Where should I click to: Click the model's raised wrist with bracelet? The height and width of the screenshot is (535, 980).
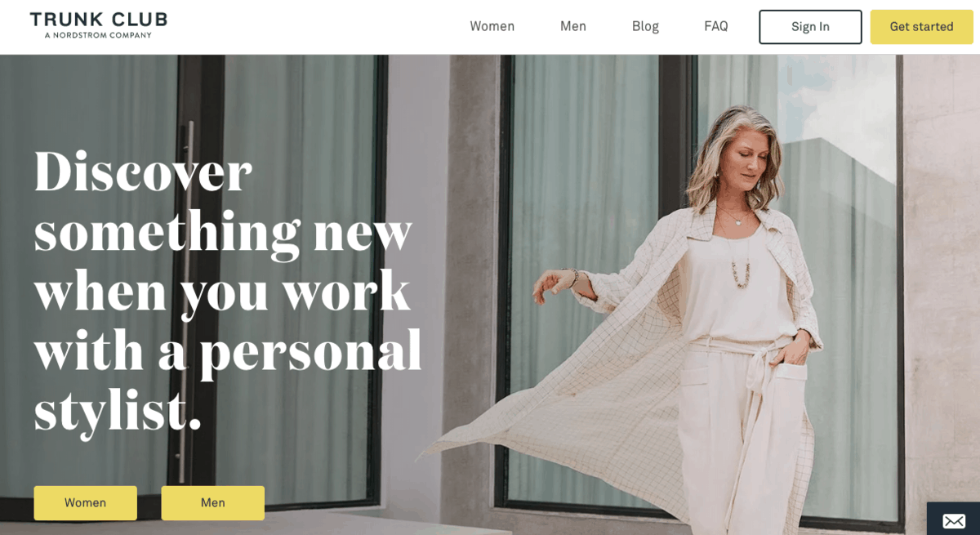pyautogui.click(x=569, y=278)
